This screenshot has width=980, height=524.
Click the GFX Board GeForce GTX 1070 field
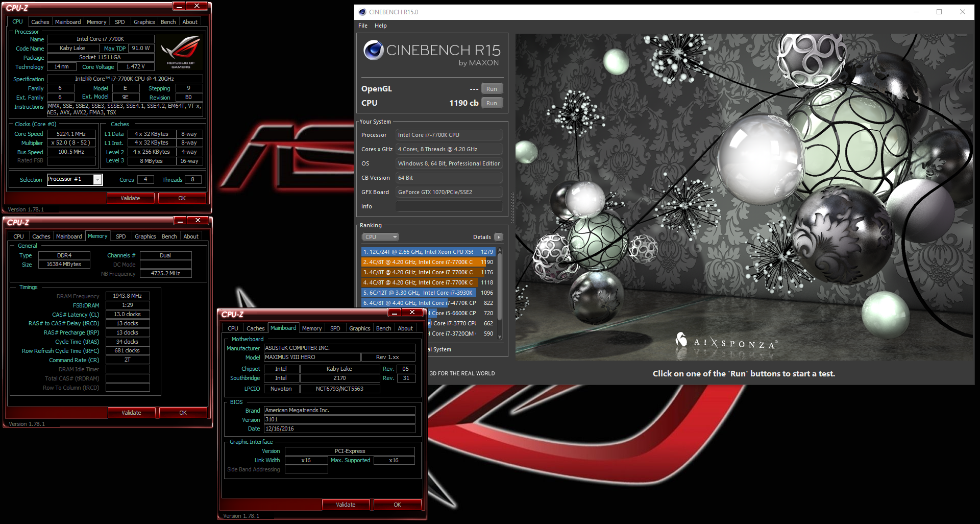tap(449, 192)
